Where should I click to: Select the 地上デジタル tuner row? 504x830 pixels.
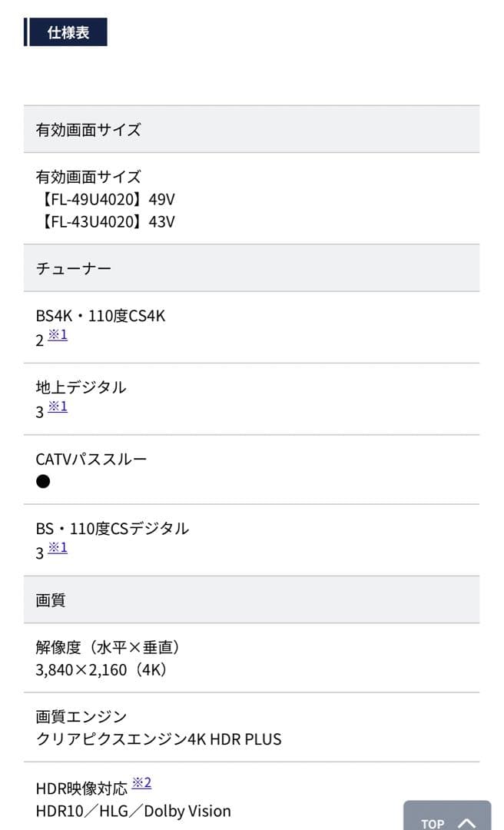pos(80,387)
